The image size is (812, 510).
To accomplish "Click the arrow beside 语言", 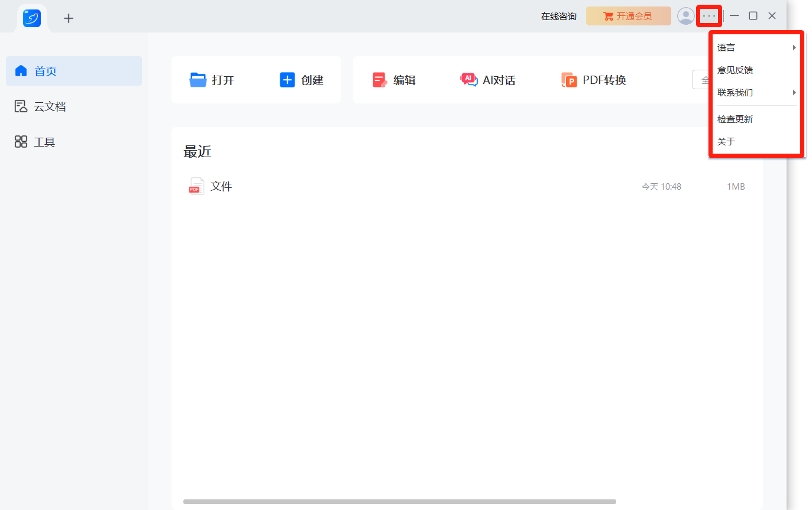I will pos(794,47).
